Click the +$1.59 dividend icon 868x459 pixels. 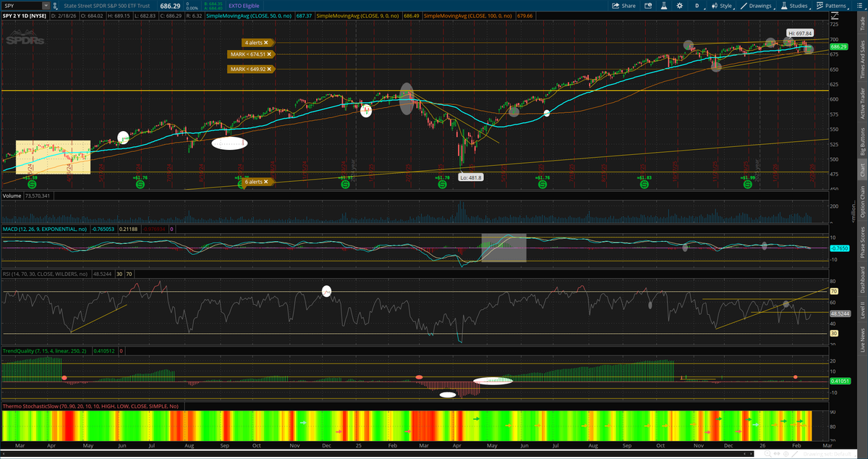pyautogui.click(x=30, y=184)
